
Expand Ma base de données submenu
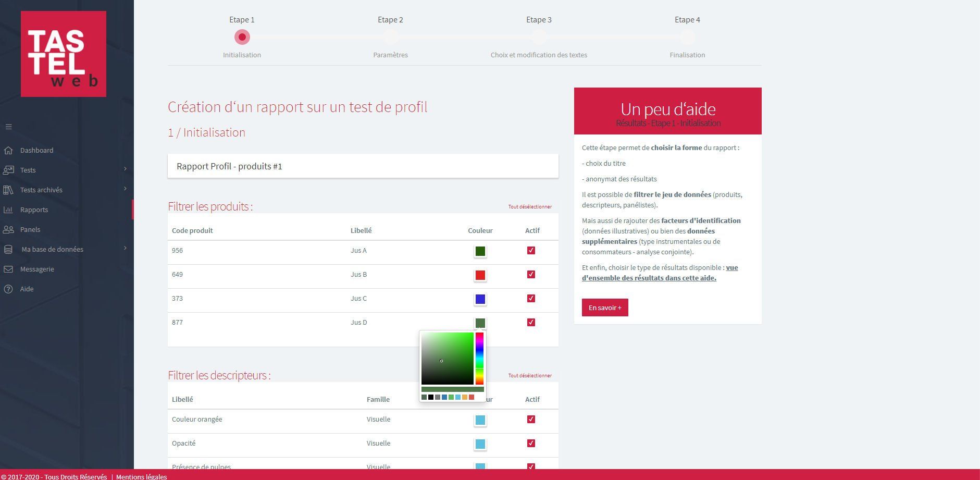[x=126, y=249]
